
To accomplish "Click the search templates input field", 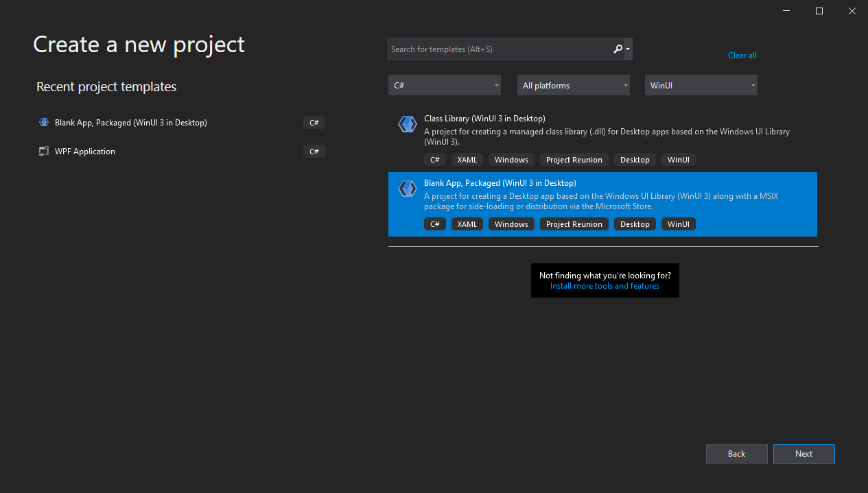I will (x=501, y=49).
